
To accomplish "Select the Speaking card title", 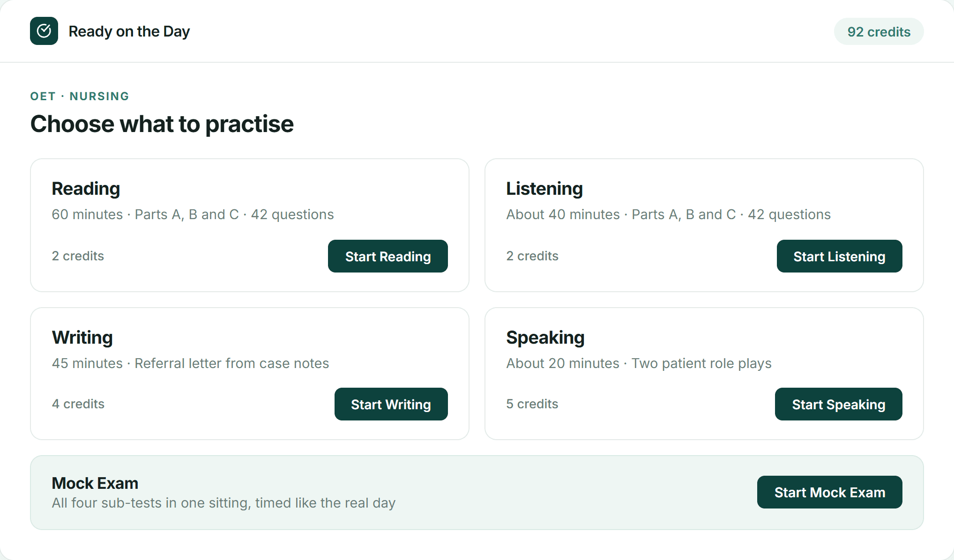I will pyautogui.click(x=545, y=338).
